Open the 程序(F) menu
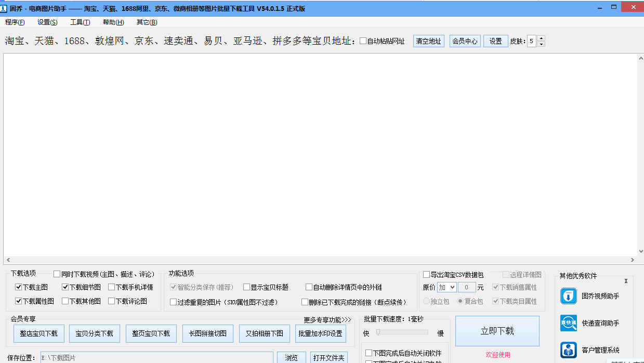The width and height of the screenshot is (644, 363). pos(15,22)
